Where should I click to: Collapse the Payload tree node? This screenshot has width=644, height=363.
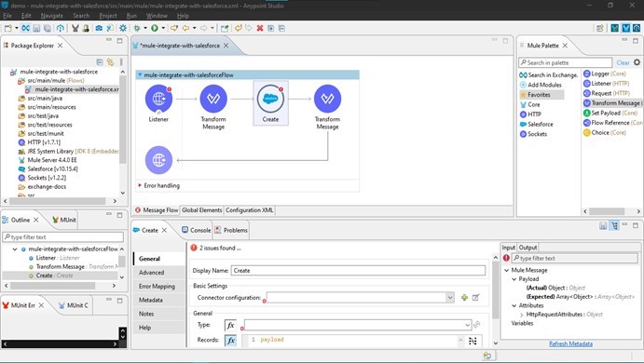[514, 279]
